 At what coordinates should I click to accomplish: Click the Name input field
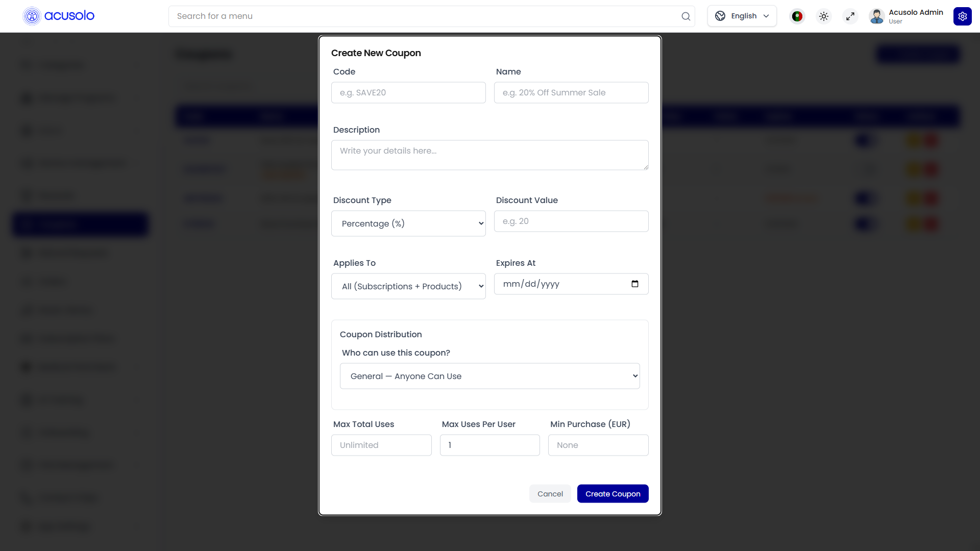click(x=571, y=93)
